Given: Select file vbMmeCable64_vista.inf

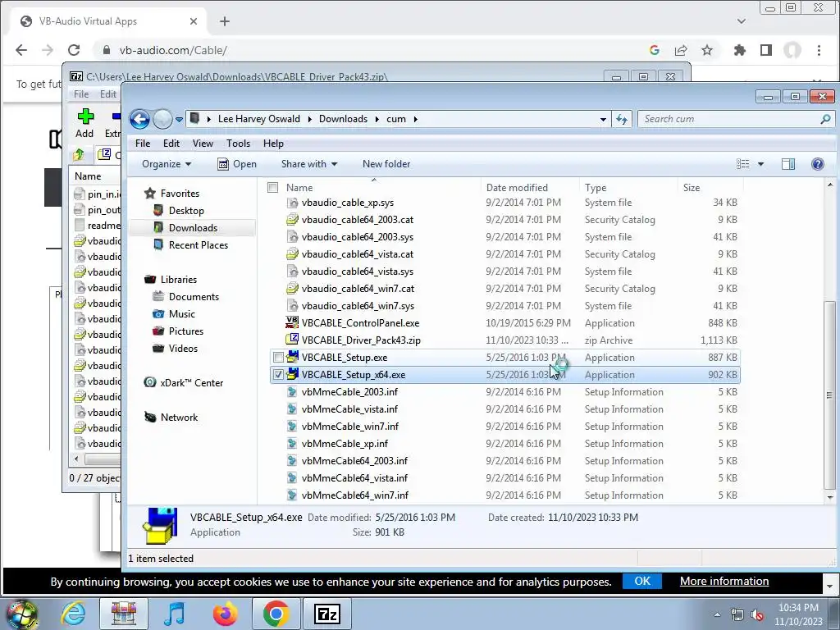Looking at the screenshot, I should coord(354,478).
